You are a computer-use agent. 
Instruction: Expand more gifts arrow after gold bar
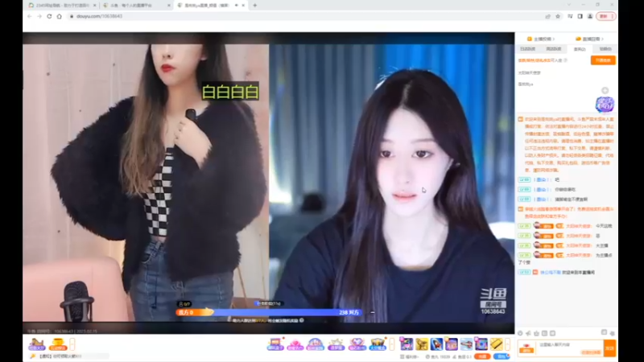(x=508, y=344)
